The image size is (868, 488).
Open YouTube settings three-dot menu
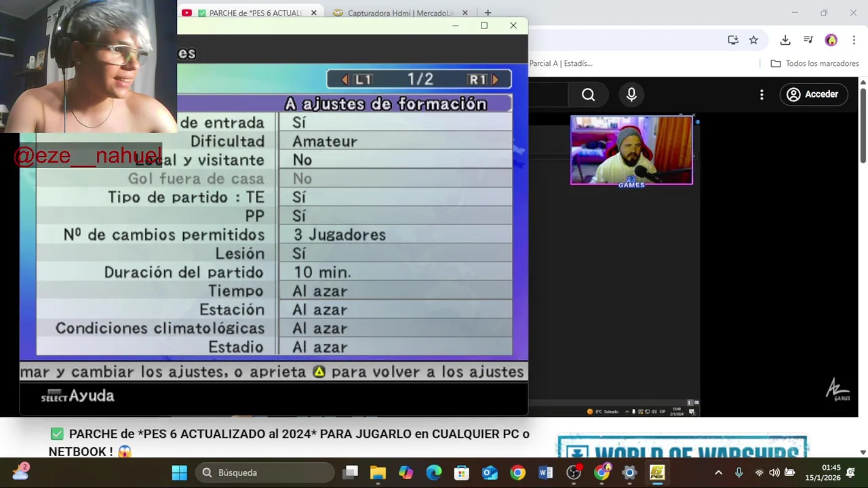[x=762, y=95]
